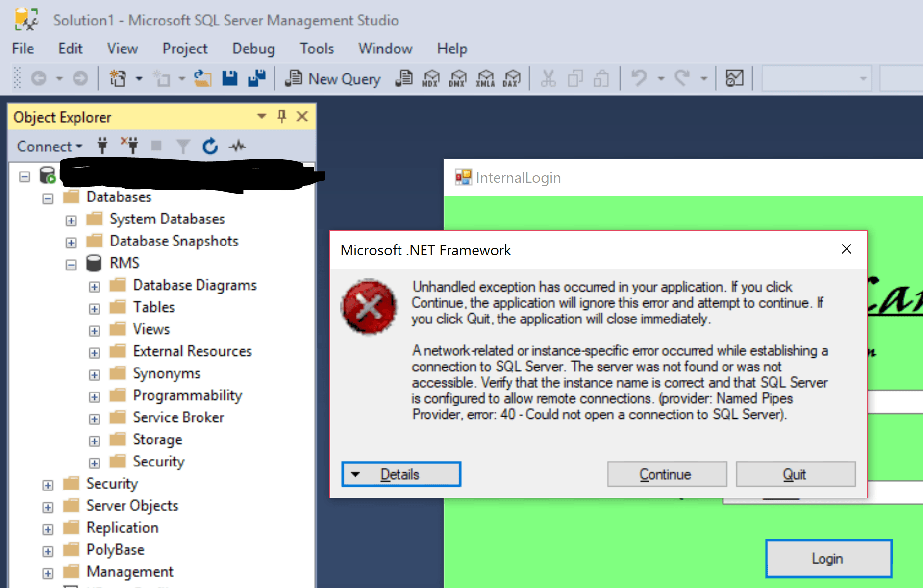This screenshot has width=923, height=588.
Task: Collapse the RMS database node
Action: click(71, 265)
